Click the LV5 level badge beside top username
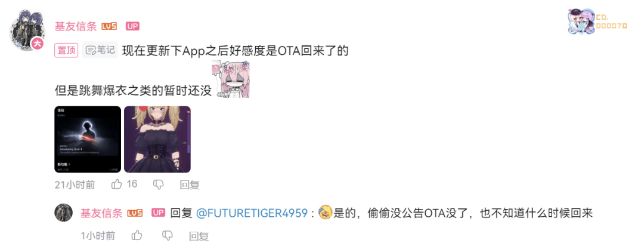644x252 pixels. (109, 26)
